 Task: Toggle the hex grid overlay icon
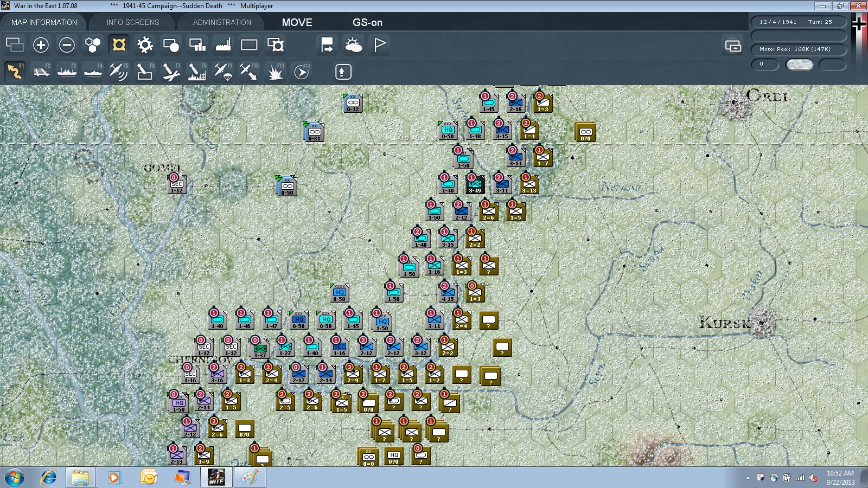(x=93, y=44)
